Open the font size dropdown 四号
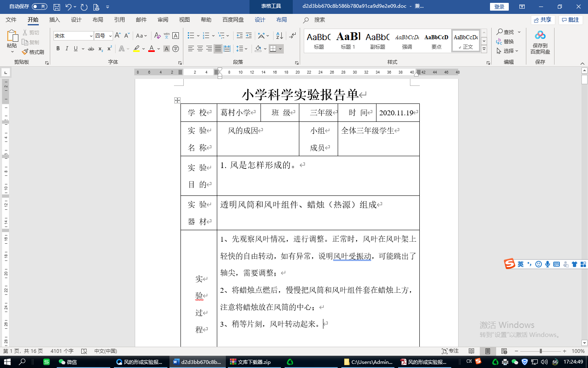588x368 pixels. click(110, 36)
